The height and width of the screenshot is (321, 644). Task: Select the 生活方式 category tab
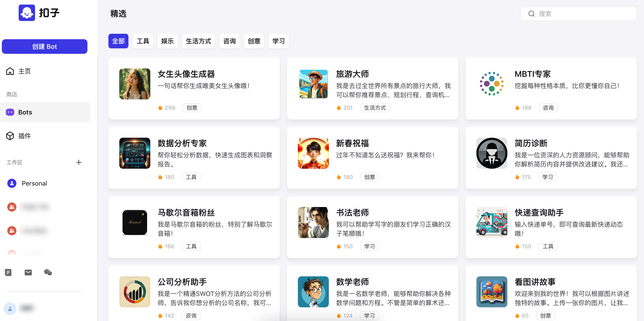click(x=198, y=41)
